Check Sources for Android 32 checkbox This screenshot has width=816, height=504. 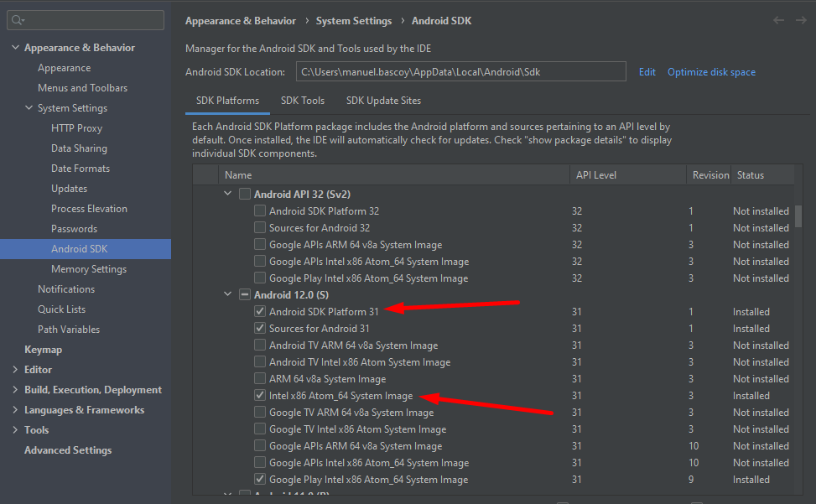coord(260,228)
